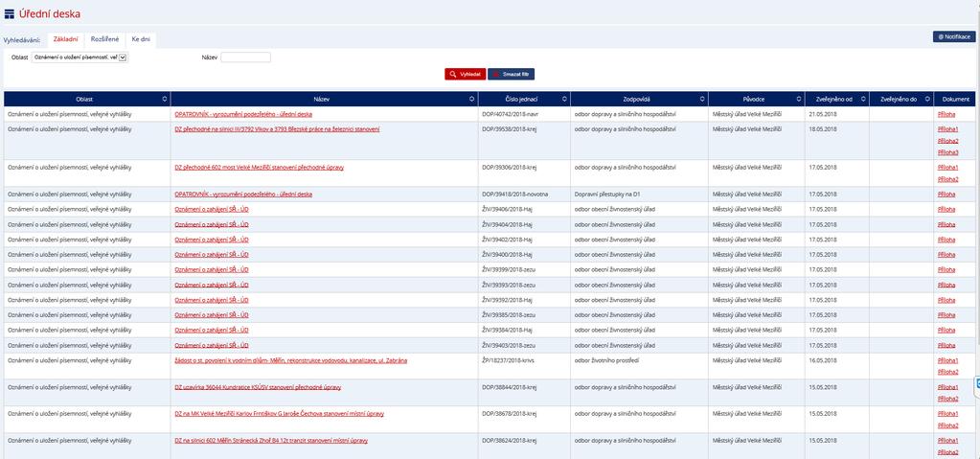980x459 pixels.
Task: Open OPATROVNÍK link for DOP/40742/2018-navr
Action: click(243, 114)
